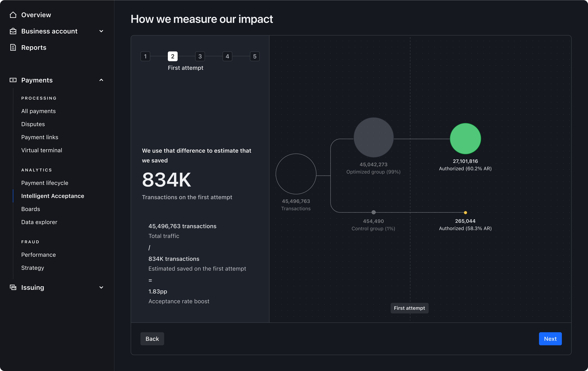Click 'Authorized (60.2% AR)' label
This screenshot has width=588, height=371.
tap(465, 168)
